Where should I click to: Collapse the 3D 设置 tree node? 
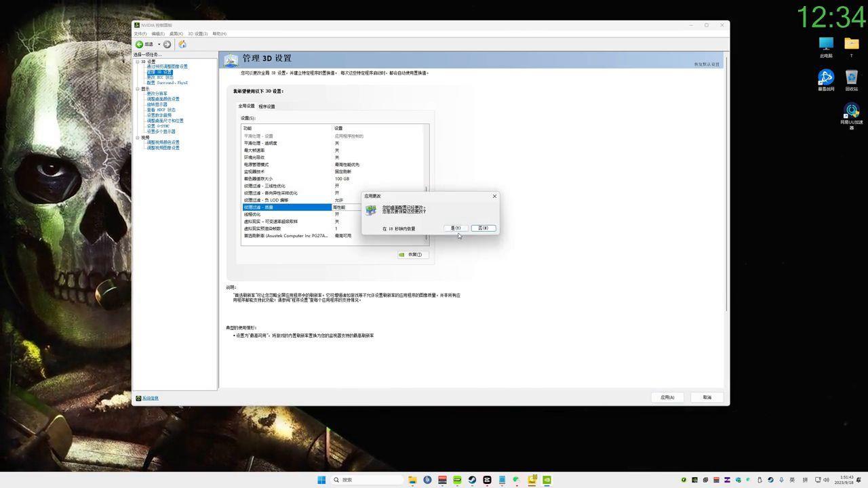click(137, 61)
